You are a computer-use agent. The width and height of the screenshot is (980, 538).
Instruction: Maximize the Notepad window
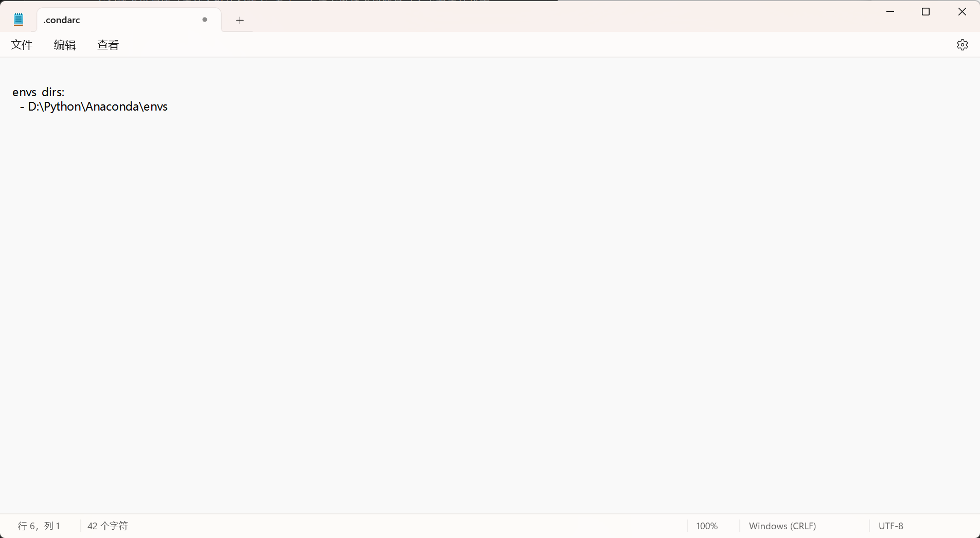pyautogui.click(x=926, y=12)
